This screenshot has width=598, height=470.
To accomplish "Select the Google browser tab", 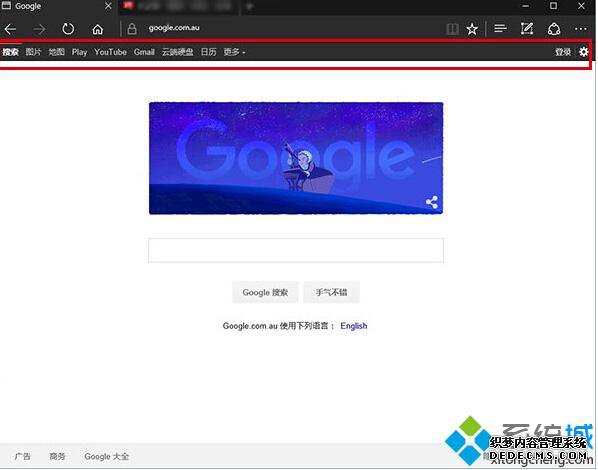I will coord(57,6).
